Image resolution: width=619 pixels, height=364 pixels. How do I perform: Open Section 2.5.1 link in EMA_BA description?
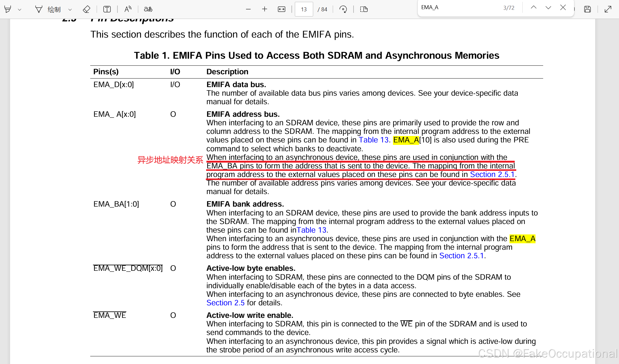(462, 256)
